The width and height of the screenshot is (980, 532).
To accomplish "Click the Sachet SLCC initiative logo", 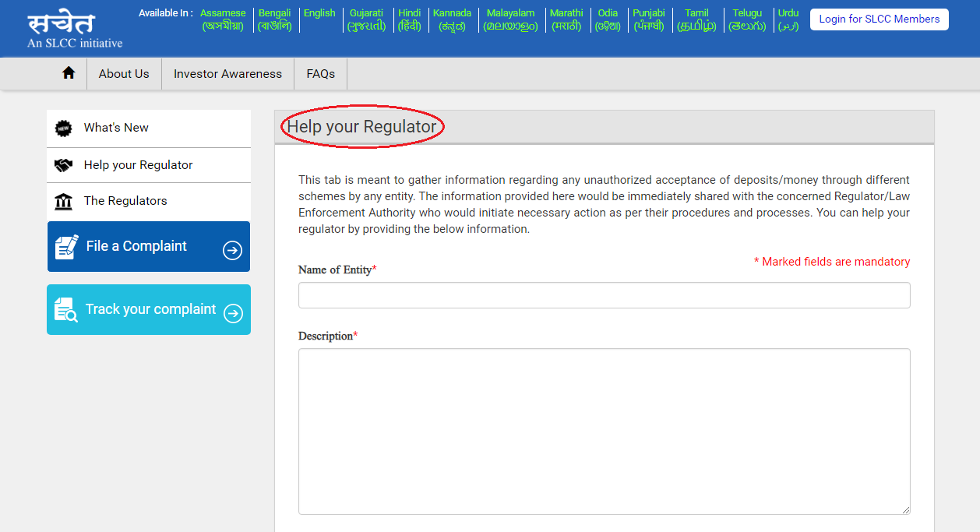I will 74,30.
